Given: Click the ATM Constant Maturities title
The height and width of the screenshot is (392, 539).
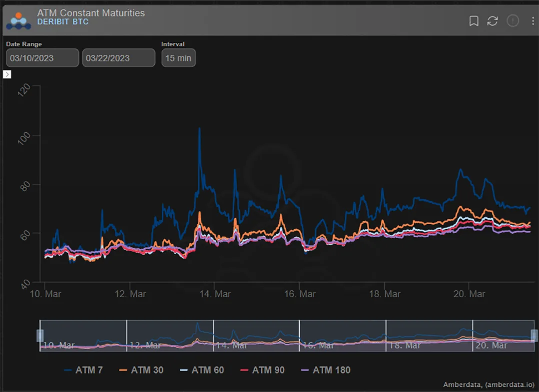Looking at the screenshot, I should (x=91, y=13).
